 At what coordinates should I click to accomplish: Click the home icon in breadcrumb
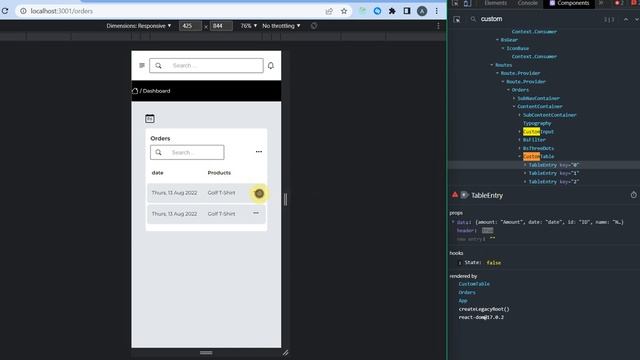point(135,91)
